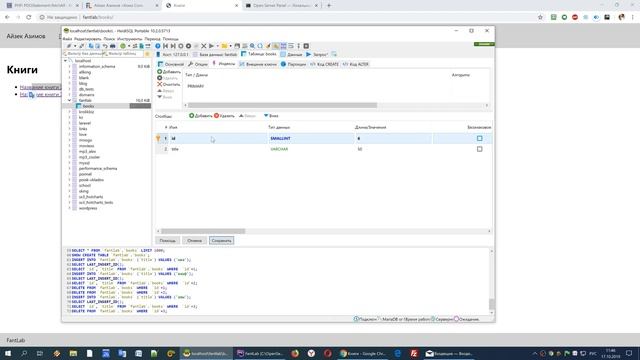
Task: Expand the mysql database node
Action: 69,162
